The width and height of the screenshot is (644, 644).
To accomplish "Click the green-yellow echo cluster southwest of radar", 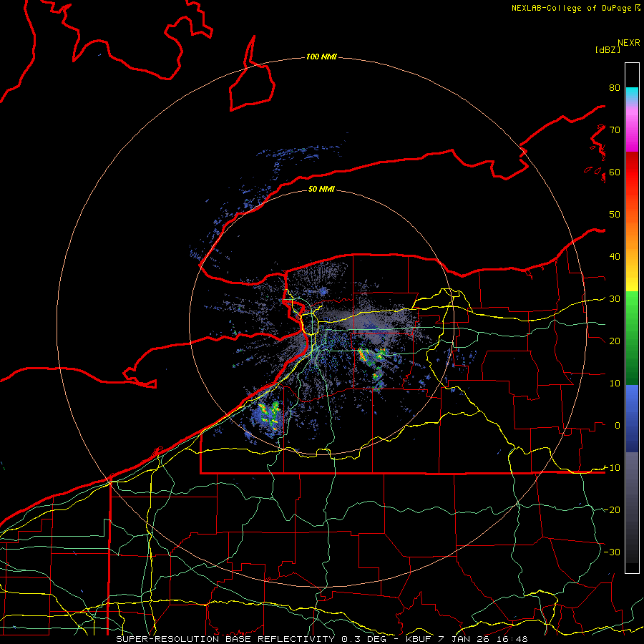I will pos(270,415).
